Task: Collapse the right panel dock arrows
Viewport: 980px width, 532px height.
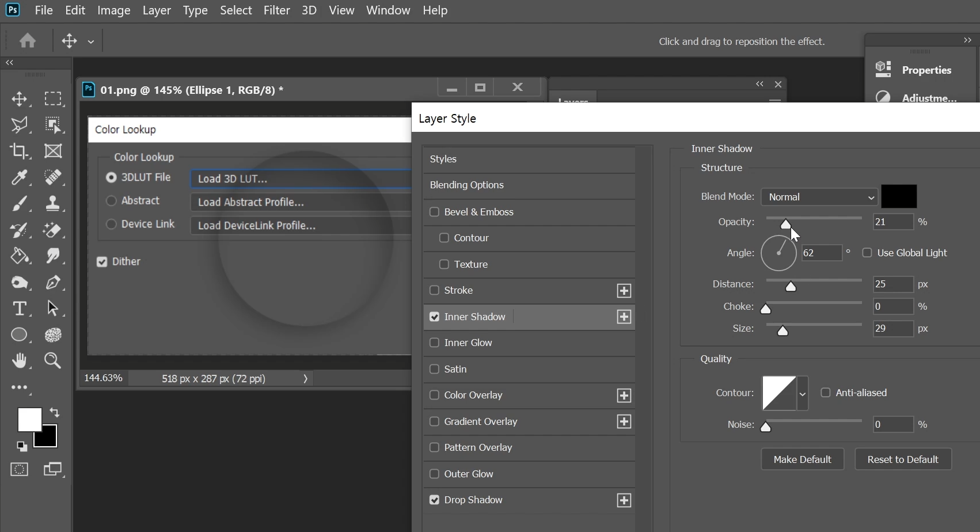Action: click(967, 40)
